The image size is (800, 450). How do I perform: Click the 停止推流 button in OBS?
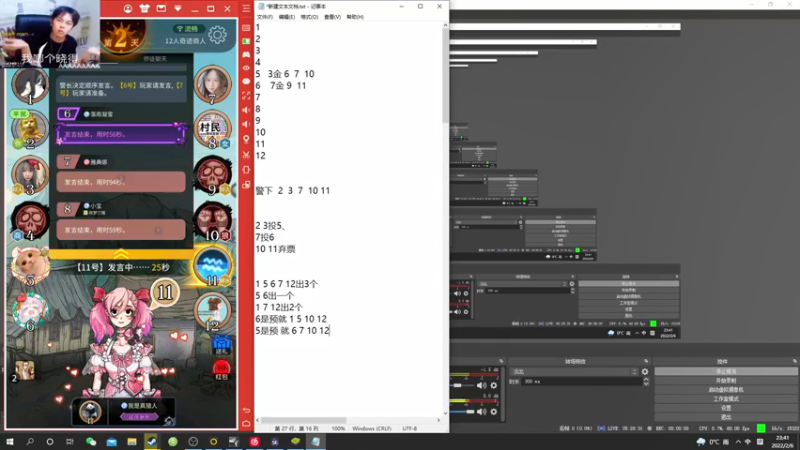pyautogui.click(x=726, y=371)
